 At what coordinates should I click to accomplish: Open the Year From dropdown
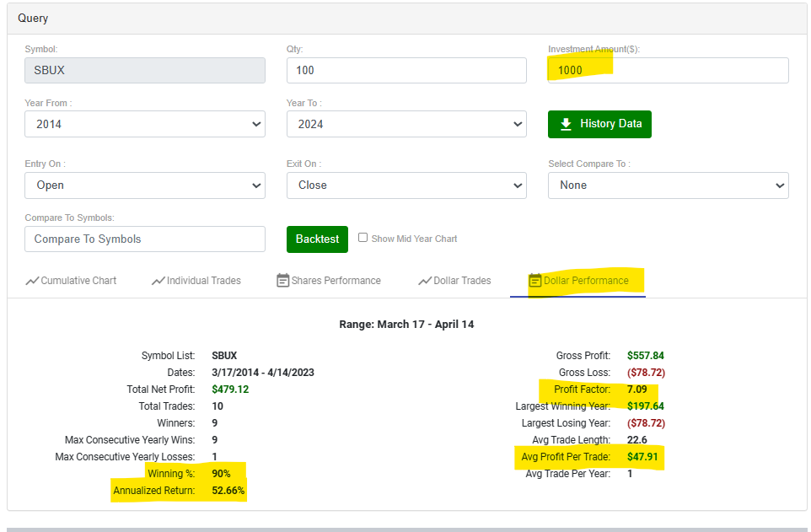[x=145, y=124]
